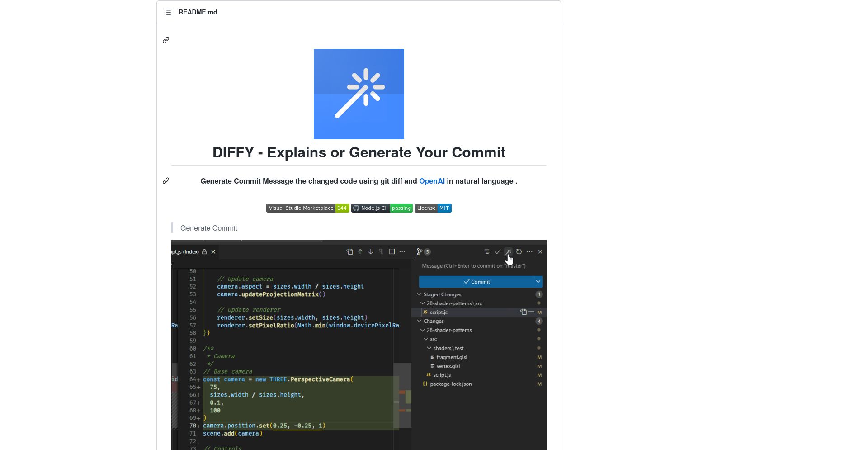Click the split editor icon

pyautogui.click(x=392, y=251)
